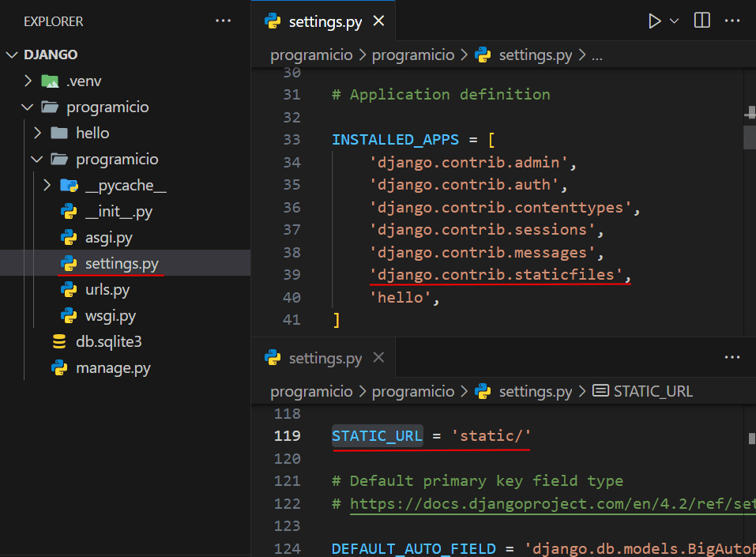
Task: Open __init__.py in the explorer
Action: (x=118, y=211)
